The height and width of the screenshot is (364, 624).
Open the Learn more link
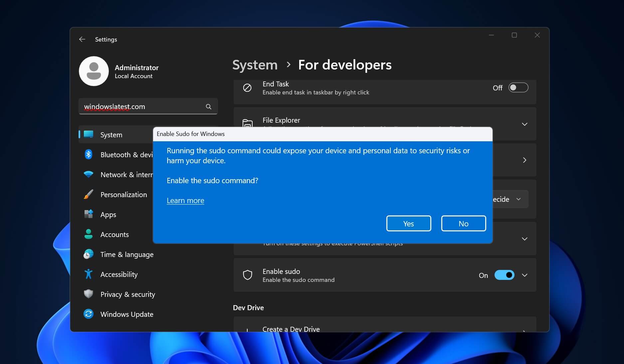pos(185,200)
